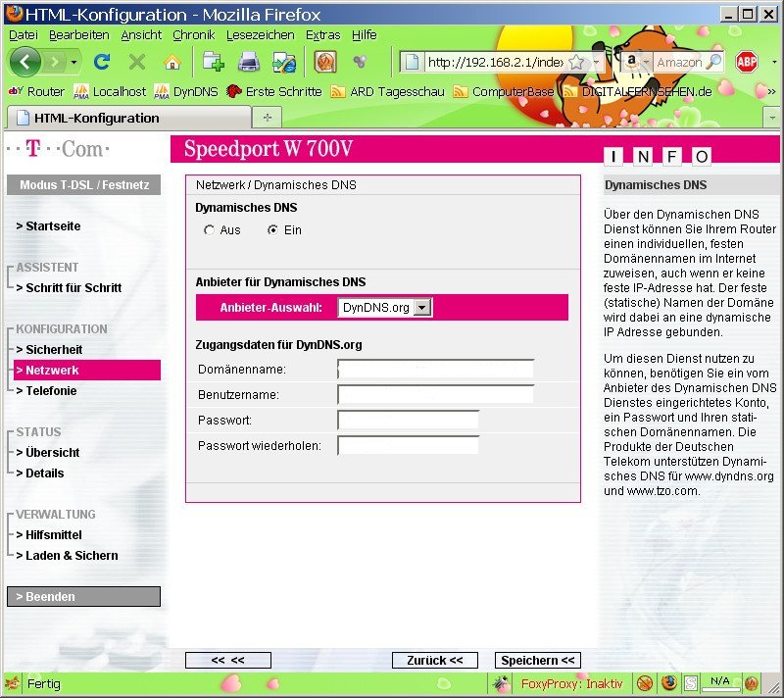Click the Beenden button in sidebar
This screenshot has width=784, height=698.
click(83, 596)
